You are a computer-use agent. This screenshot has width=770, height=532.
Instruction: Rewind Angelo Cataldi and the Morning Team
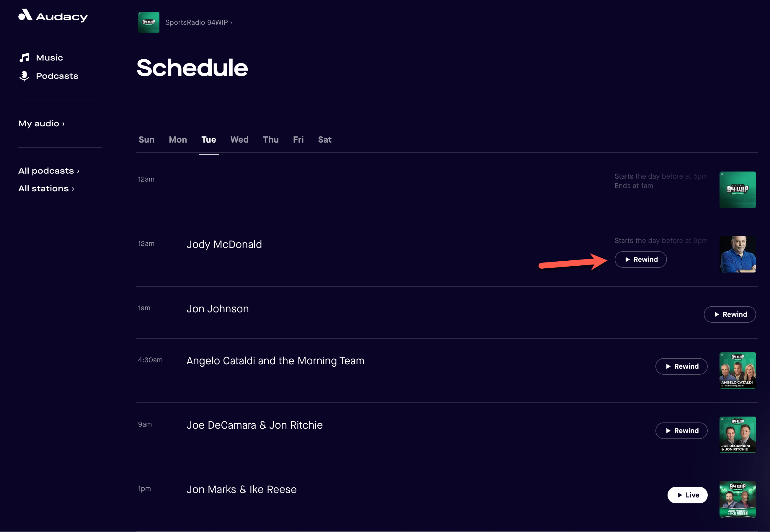pyautogui.click(x=681, y=366)
